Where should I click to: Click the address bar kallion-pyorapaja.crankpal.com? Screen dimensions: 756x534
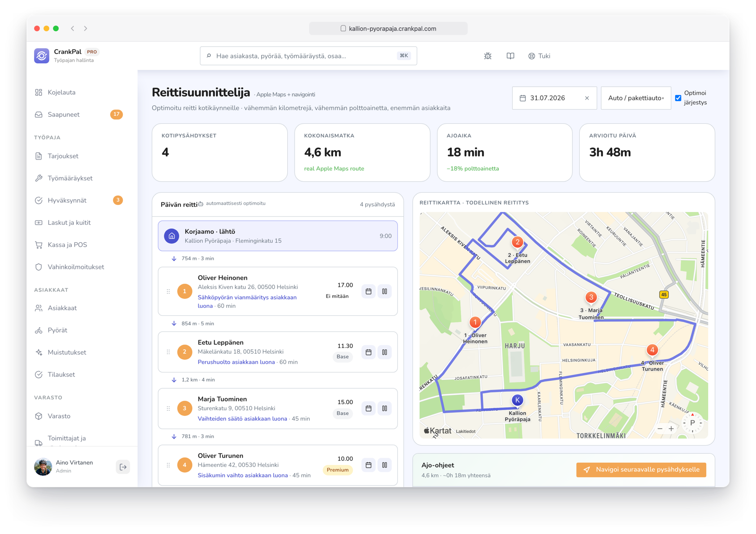click(x=388, y=28)
